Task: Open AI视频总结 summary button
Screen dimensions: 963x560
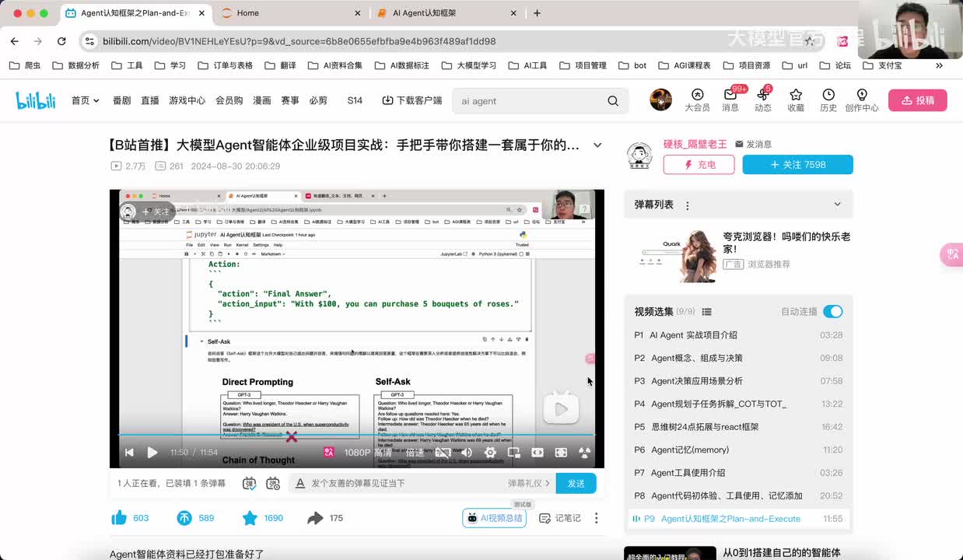Action: (495, 518)
